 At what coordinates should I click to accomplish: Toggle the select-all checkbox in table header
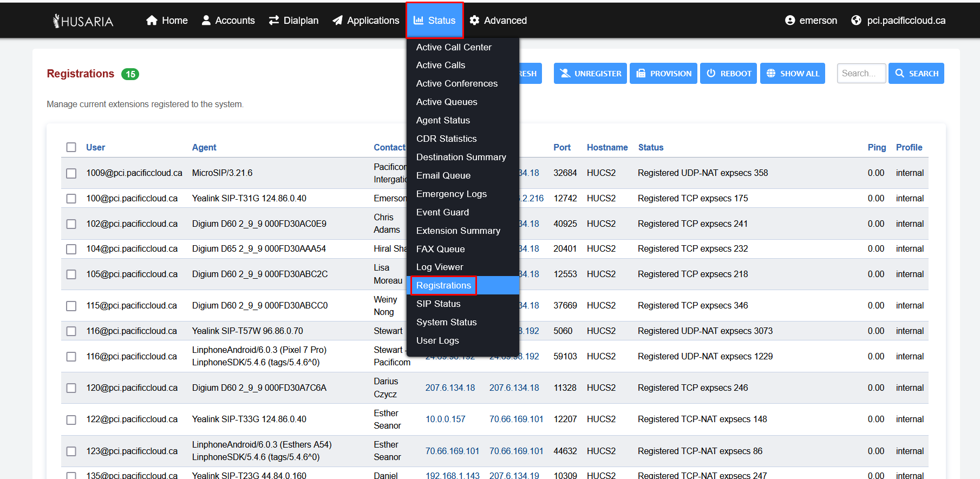[x=71, y=147]
